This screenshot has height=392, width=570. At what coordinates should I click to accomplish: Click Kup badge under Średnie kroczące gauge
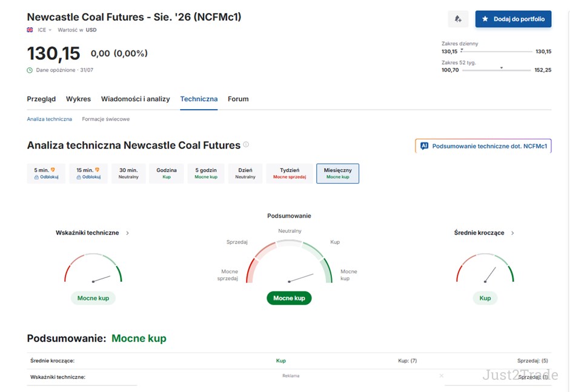485,298
